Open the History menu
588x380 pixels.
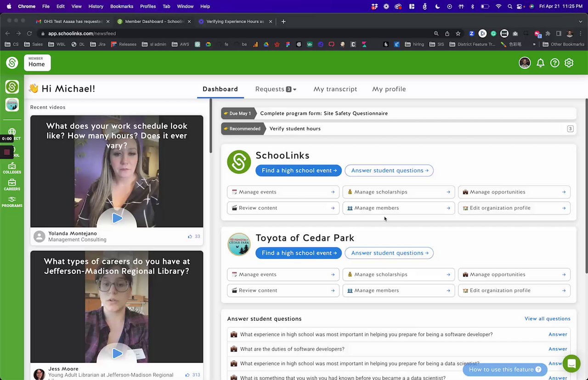coord(96,6)
